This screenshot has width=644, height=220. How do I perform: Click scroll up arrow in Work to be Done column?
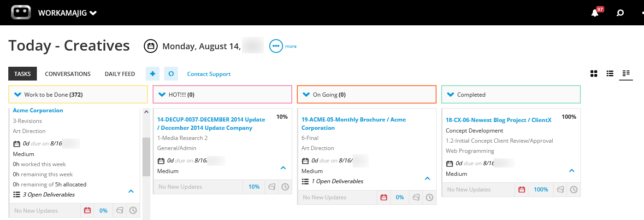pos(146,112)
